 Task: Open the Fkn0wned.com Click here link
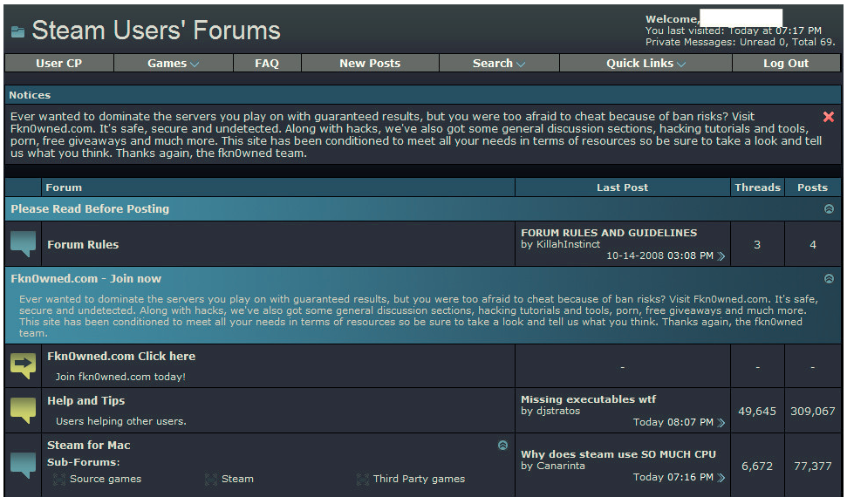121,357
